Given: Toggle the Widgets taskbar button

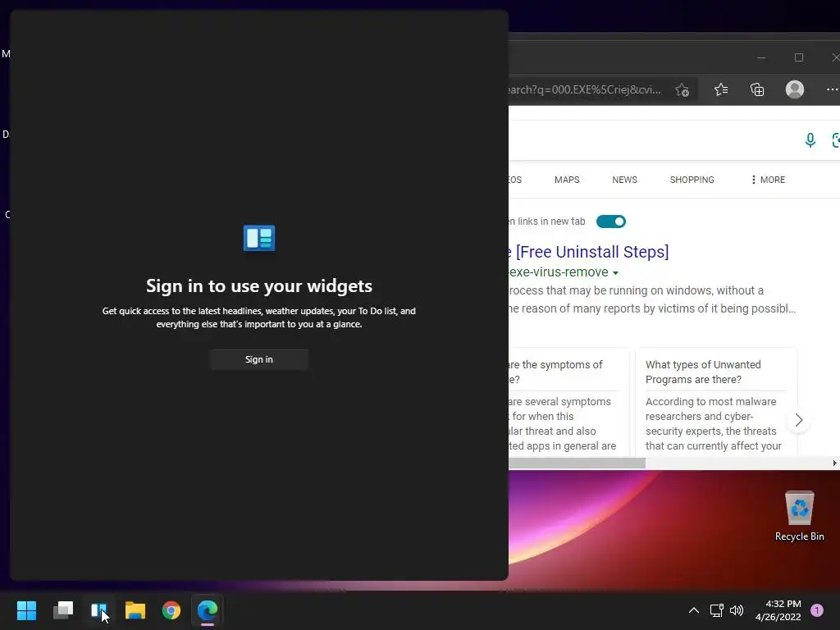Looking at the screenshot, I should coord(99,610).
